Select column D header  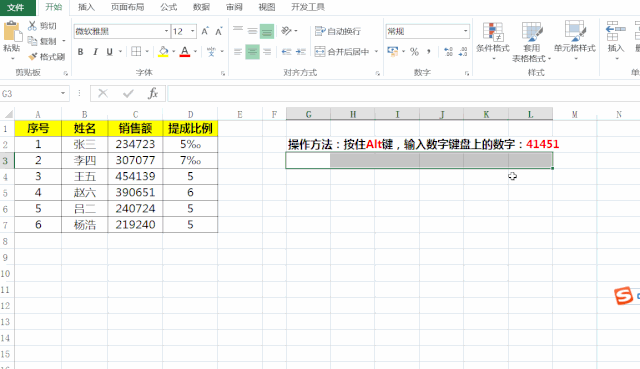pos(190,114)
